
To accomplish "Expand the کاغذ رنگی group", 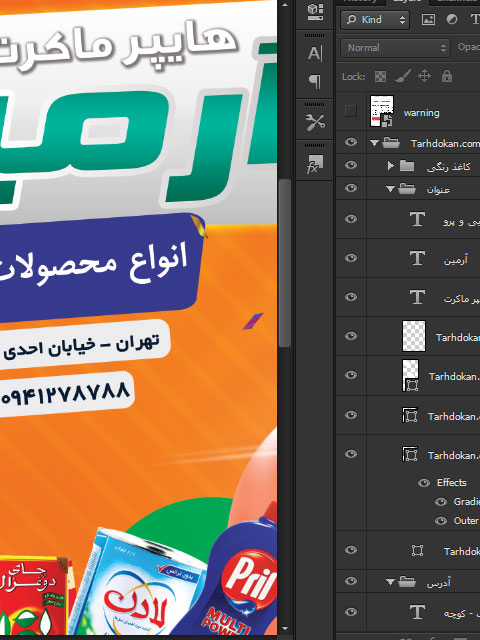I will point(391,166).
